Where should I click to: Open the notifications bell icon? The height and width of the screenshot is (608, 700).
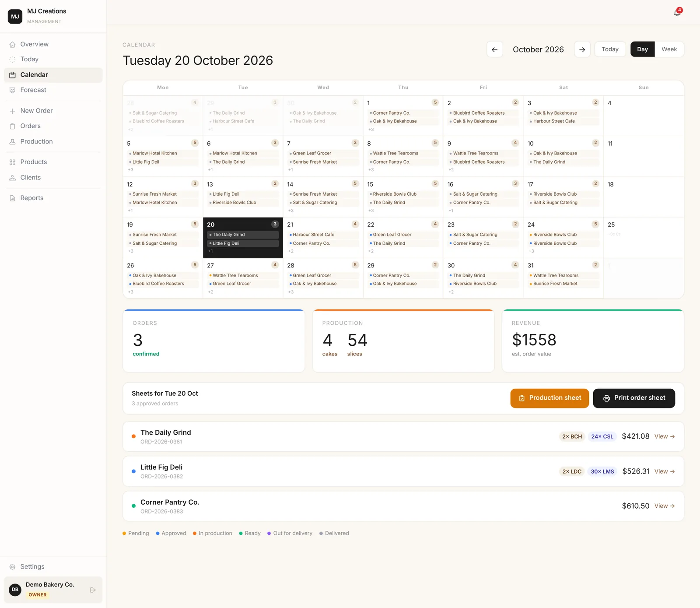tap(677, 13)
